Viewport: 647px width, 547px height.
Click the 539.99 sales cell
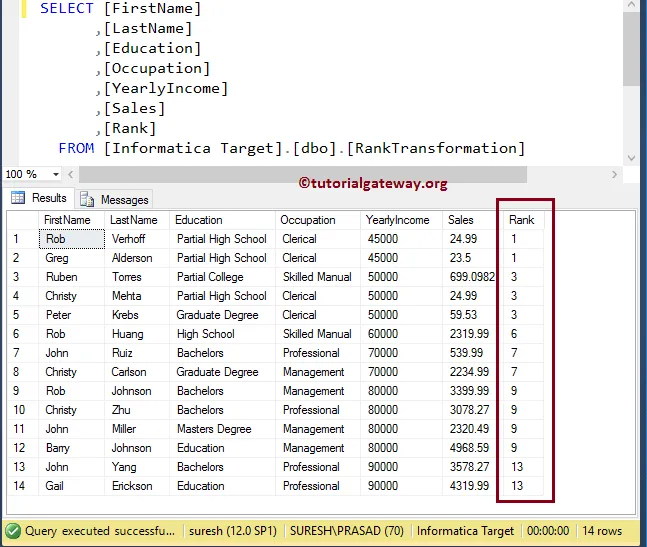tap(472, 353)
